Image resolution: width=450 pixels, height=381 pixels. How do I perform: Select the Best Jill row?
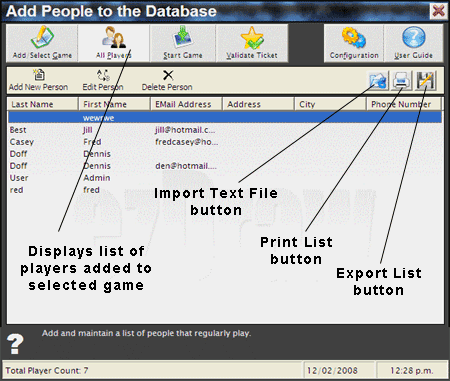point(225,130)
